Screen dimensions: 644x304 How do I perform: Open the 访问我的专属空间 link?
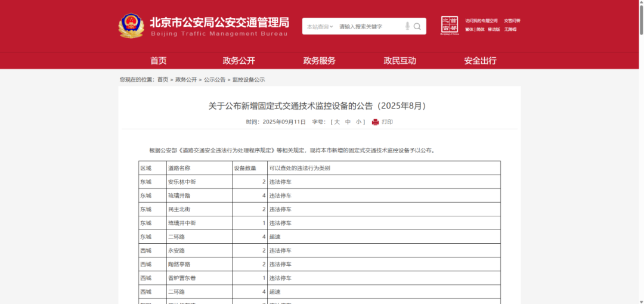481,21
